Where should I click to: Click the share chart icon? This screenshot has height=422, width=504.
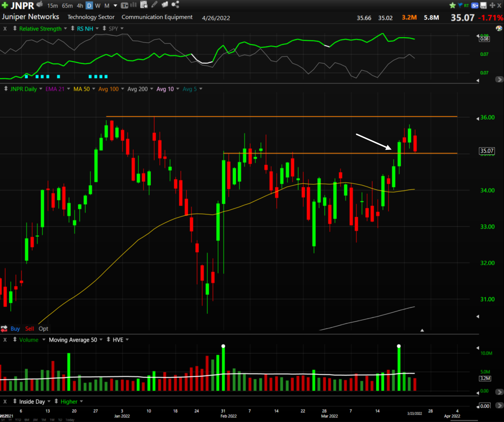pyautogui.click(x=175, y=5)
